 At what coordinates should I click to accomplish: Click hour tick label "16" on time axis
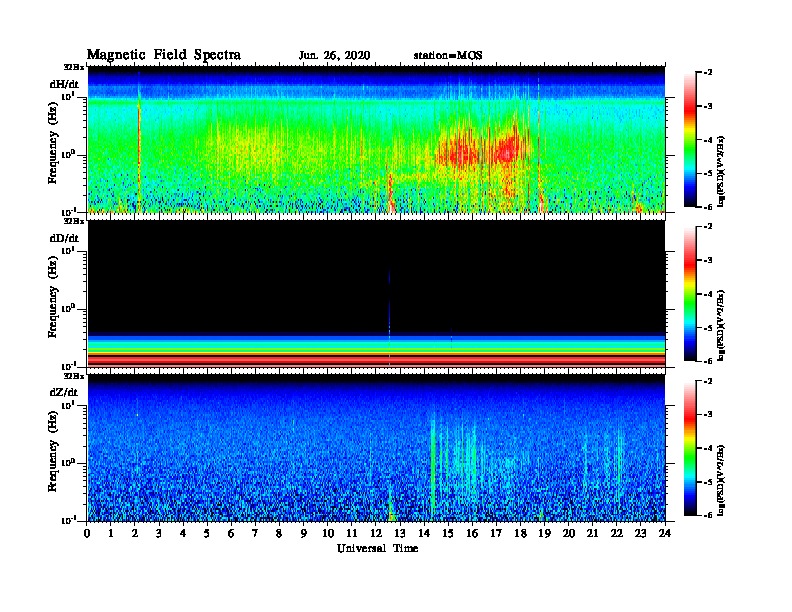click(x=472, y=533)
